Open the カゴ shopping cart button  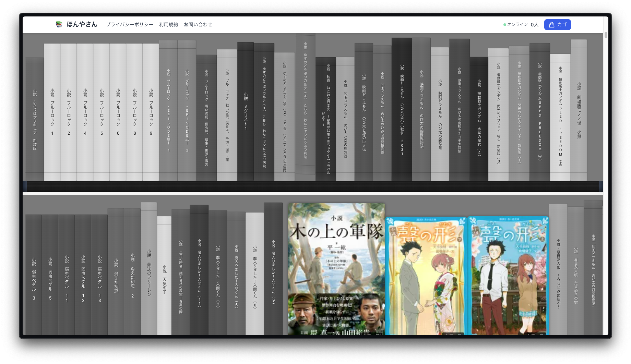pos(557,25)
